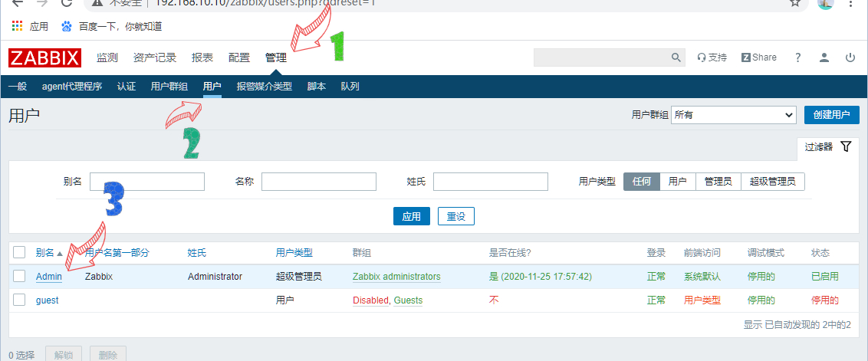Choose 管理员 user type filter
The height and width of the screenshot is (361, 868).
click(x=718, y=181)
